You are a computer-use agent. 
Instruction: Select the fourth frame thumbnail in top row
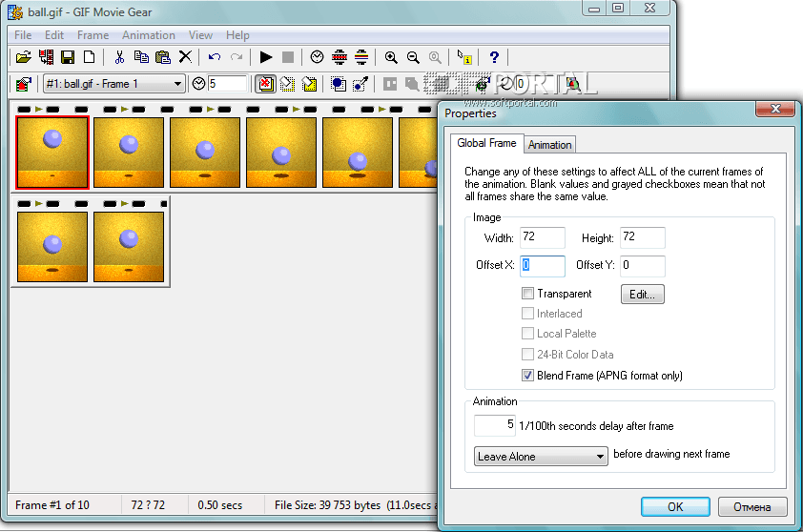[x=281, y=153]
